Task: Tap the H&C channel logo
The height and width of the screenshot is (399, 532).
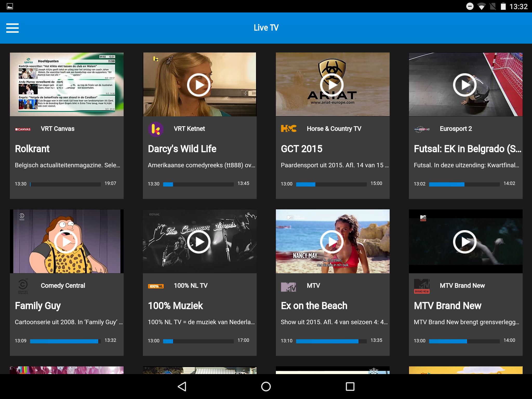Action: tap(289, 129)
